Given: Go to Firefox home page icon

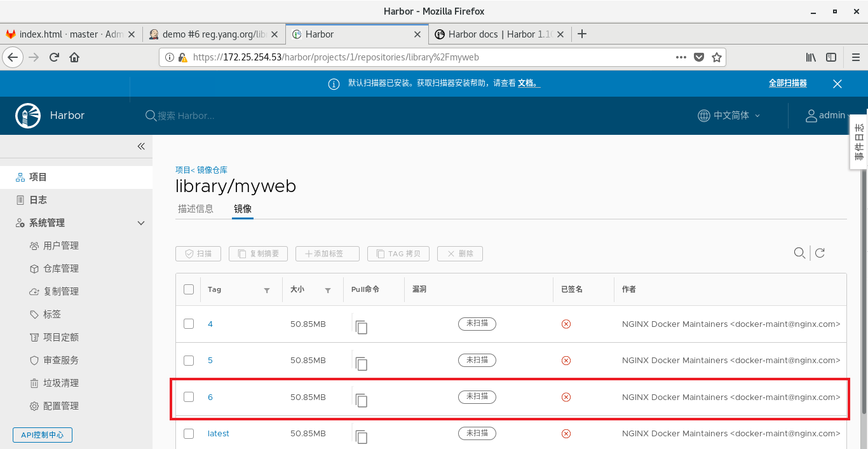Looking at the screenshot, I should pos(74,57).
